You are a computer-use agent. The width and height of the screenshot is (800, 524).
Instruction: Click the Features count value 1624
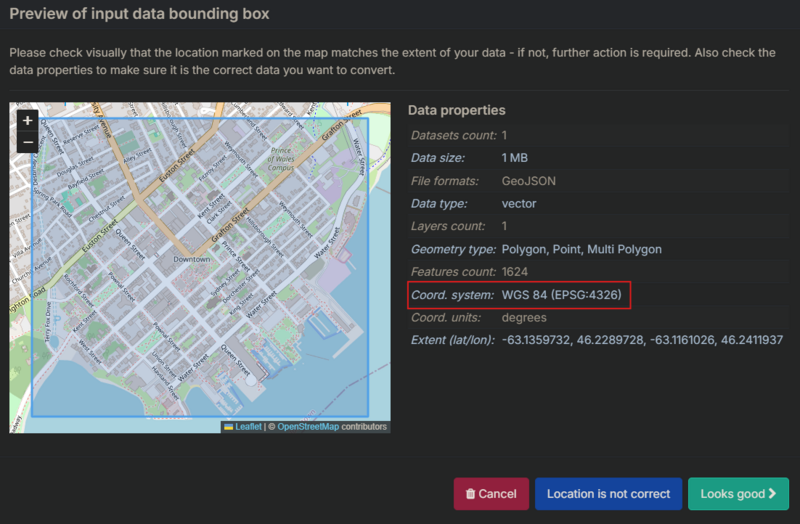pos(515,272)
